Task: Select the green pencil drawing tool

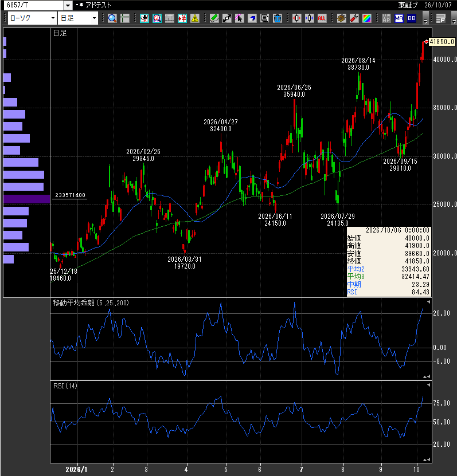Action: 214,18
